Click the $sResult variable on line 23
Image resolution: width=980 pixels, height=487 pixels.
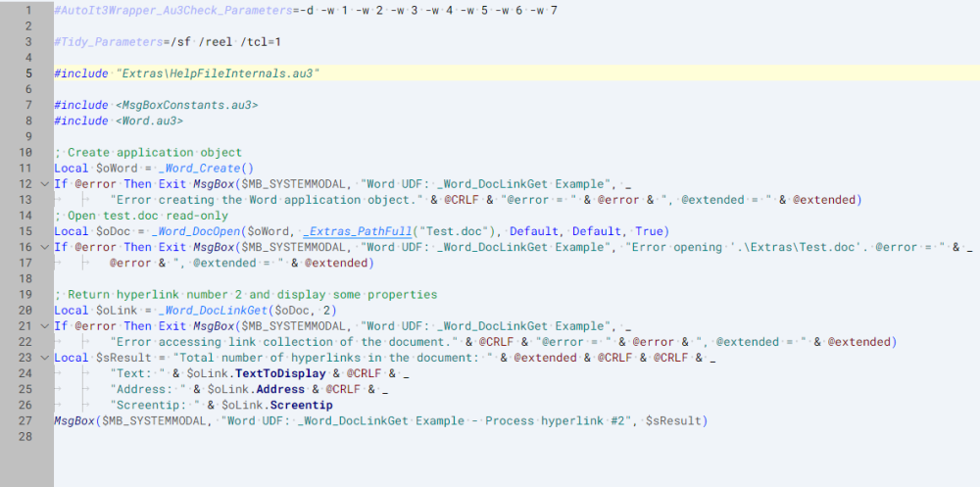[x=123, y=358]
